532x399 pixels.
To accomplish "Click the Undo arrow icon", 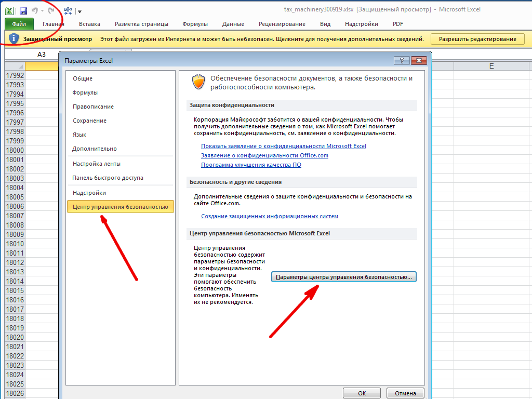I will (35, 11).
